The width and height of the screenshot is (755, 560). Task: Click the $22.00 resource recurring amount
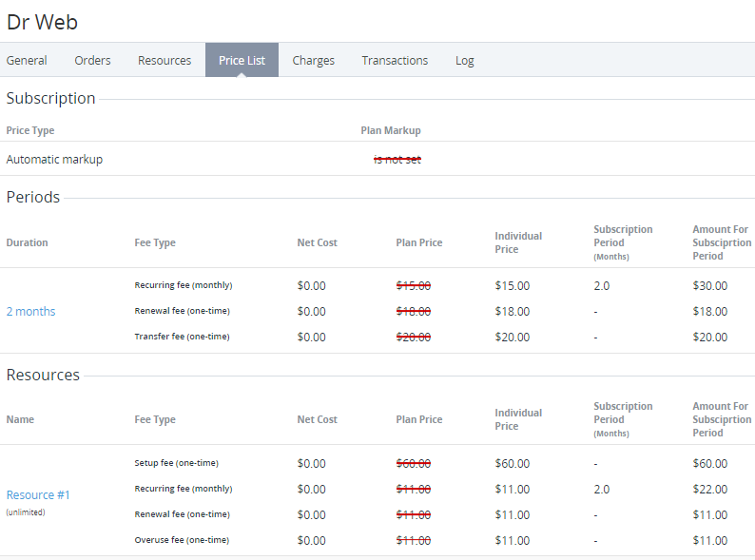coord(709,489)
